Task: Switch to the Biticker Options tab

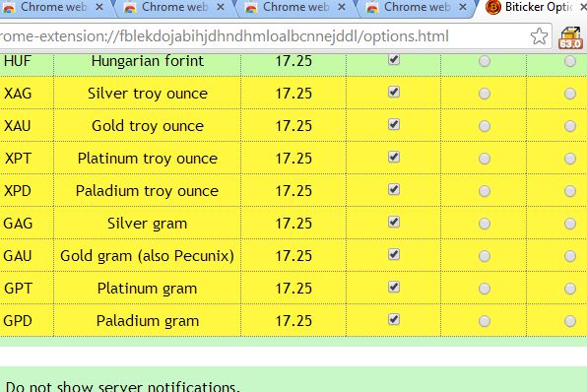Action: coord(534,8)
